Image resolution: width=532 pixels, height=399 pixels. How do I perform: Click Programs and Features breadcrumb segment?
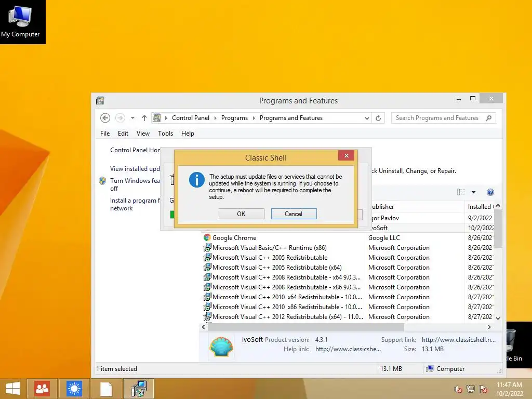(291, 118)
